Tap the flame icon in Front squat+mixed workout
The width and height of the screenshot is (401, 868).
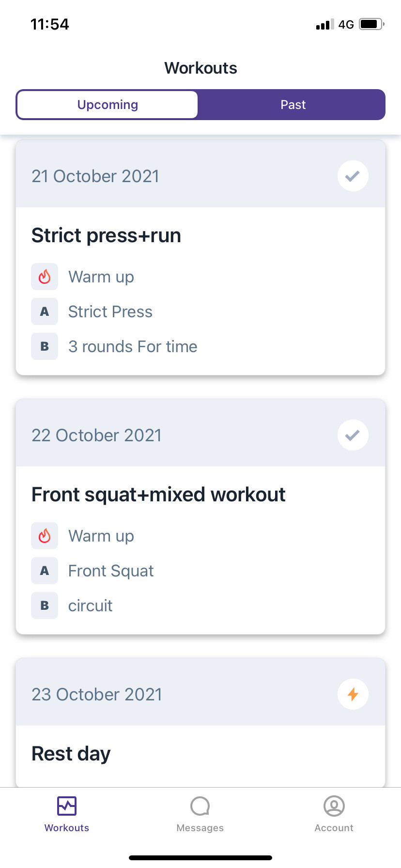[x=45, y=536]
